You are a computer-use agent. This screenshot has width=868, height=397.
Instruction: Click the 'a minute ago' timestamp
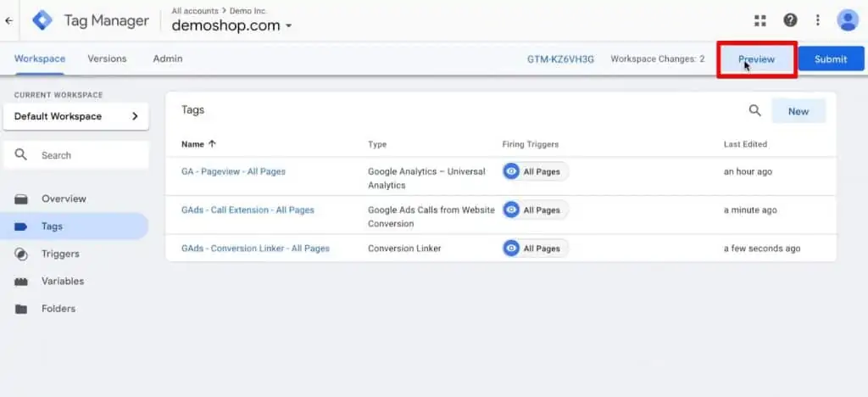[x=750, y=210]
